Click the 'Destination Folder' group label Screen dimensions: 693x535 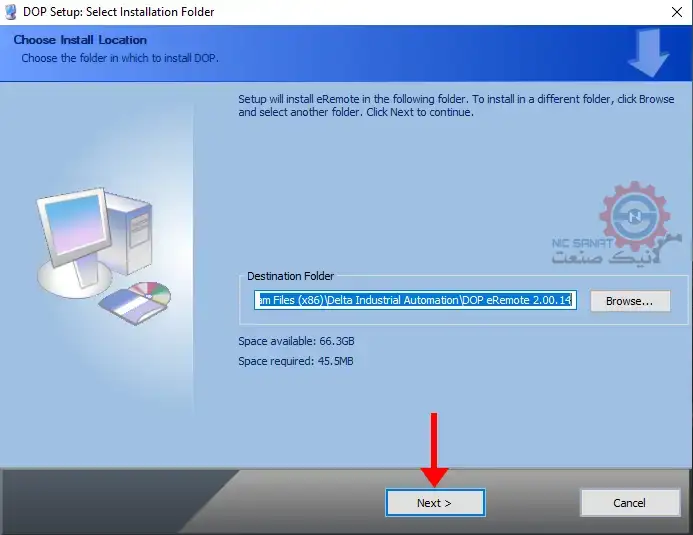coord(290,276)
